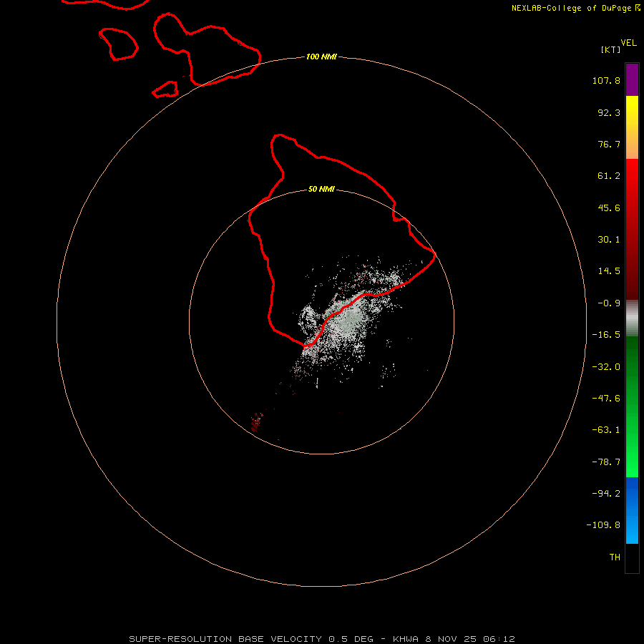Click the TH threshold label
Viewport: 644px width, 644px height.
pos(615,557)
